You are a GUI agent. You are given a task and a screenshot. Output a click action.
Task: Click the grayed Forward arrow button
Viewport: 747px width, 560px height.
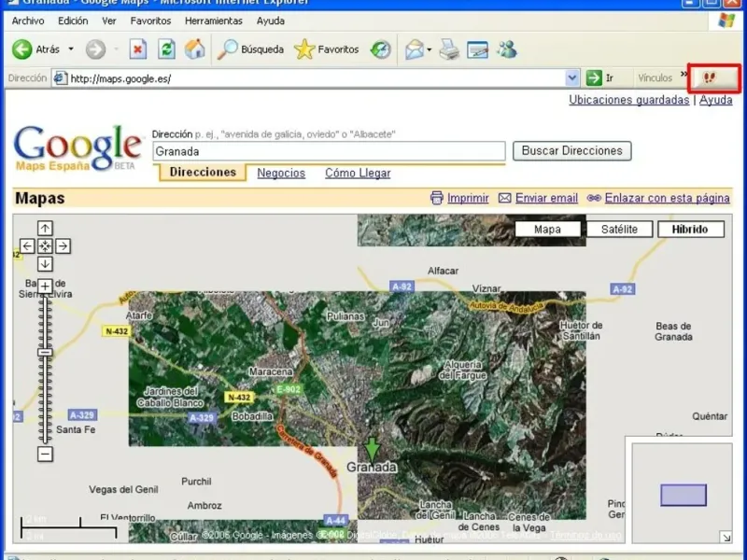pyautogui.click(x=95, y=49)
